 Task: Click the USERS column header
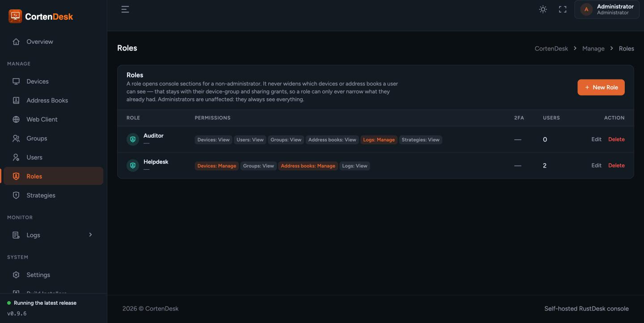pyautogui.click(x=551, y=118)
